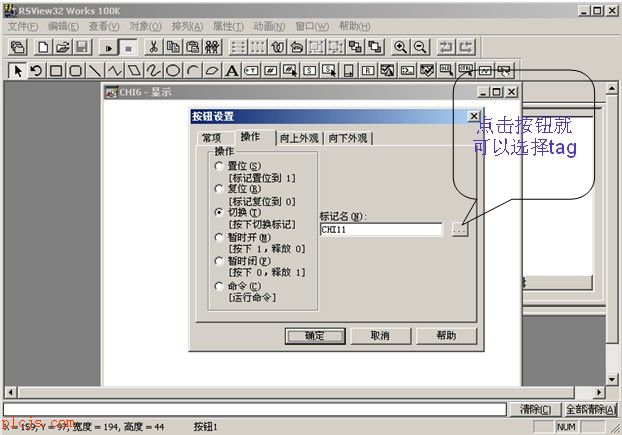
Task: Click the 取消 button
Action: coord(380,336)
